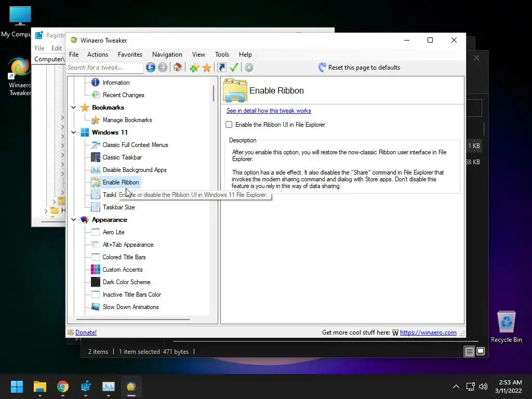Click the Windows Start button
This screenshot has height=399, width=532.
(17, 387)
